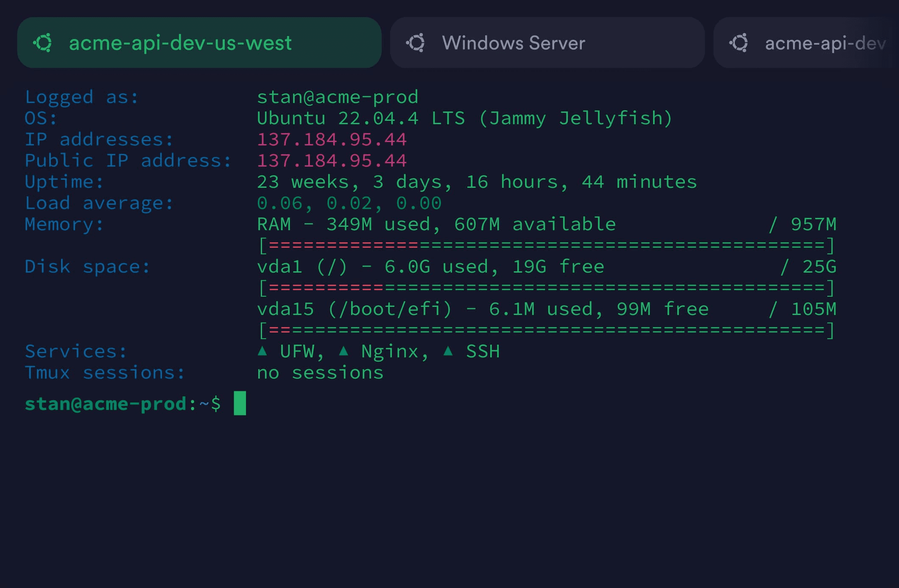Click the SSH service status triangle
The image size is (899, 588).
[448, 351]
